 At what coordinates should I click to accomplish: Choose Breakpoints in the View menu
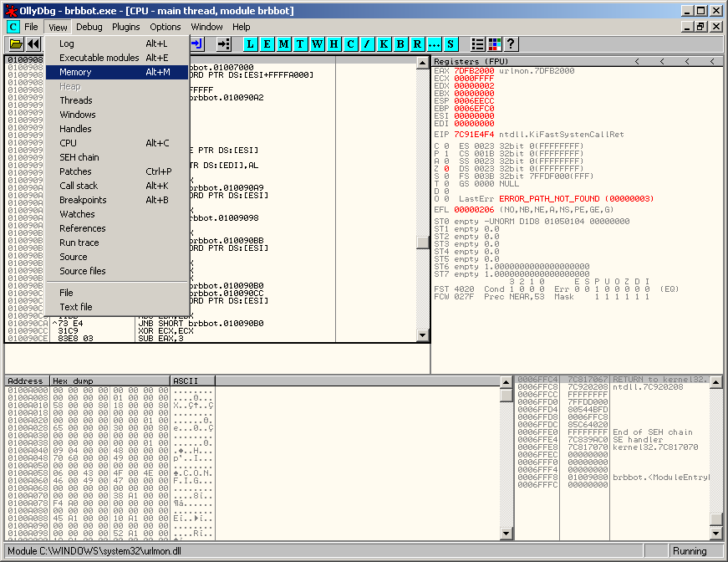(x=83, y=200)
